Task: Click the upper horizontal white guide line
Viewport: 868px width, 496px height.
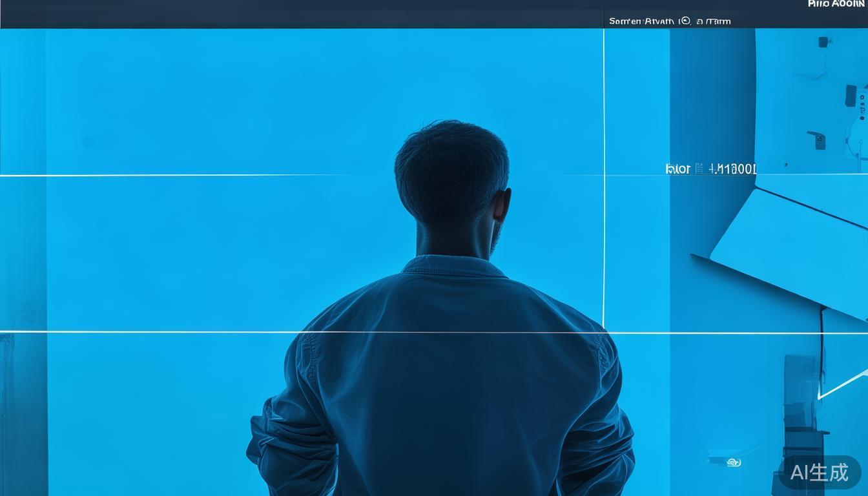Action: point(194,175)
